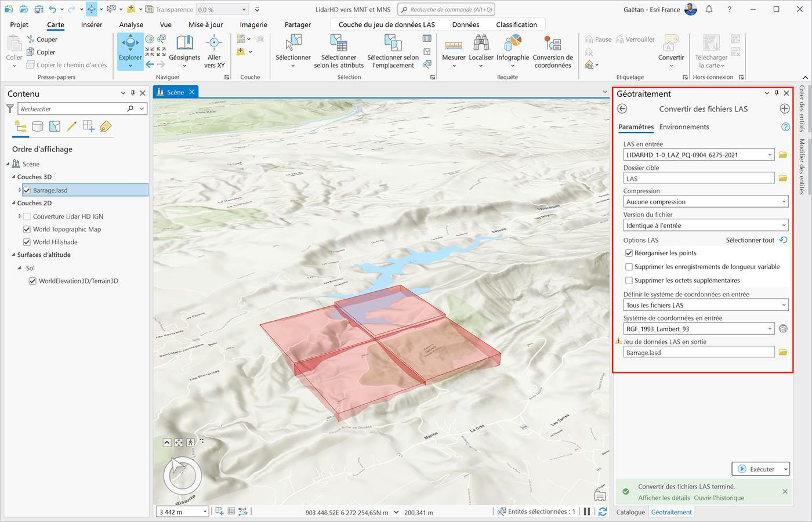The width and height of the screenshot is (812, 522).
Task: Click the Exécuter button
Action: pyautogui.click(x=756, y=469)
